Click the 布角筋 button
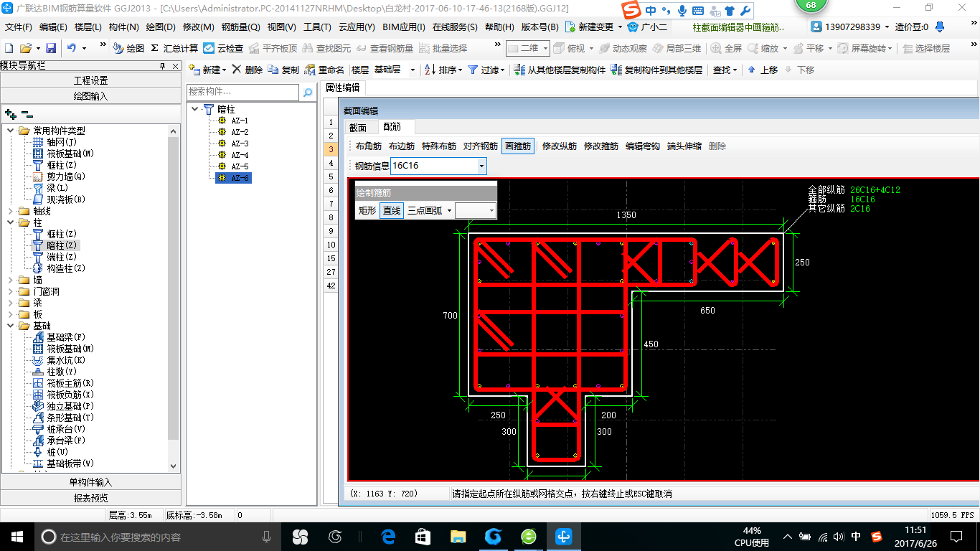Screen dimensions: 980x551 [x=369, y=146]
